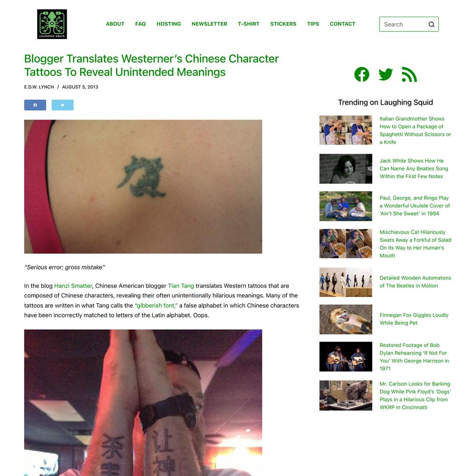Screen dimensions: 476x476
Task: Click the "gibberish font" link
Action: coord(156,306)
